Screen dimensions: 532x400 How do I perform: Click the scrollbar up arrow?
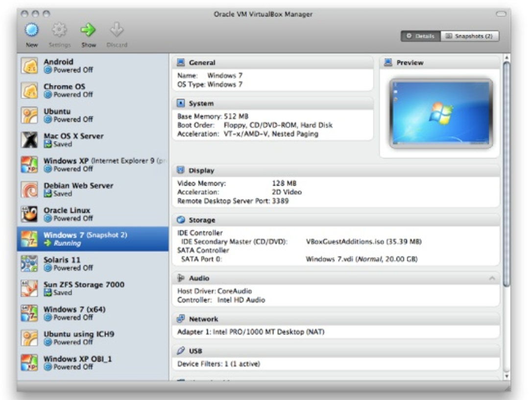pyautogui.click(x=507, y=58)
